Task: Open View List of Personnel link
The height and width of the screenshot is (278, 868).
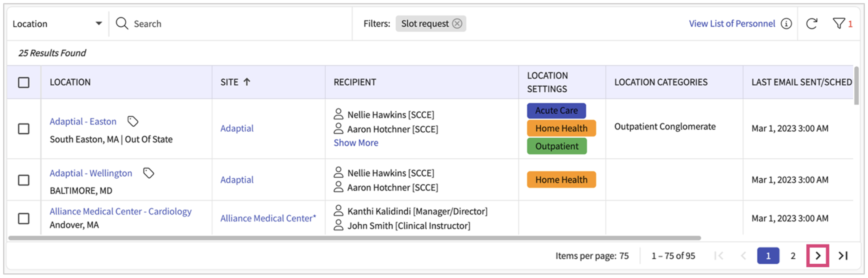Action: (x=732, y=23)
